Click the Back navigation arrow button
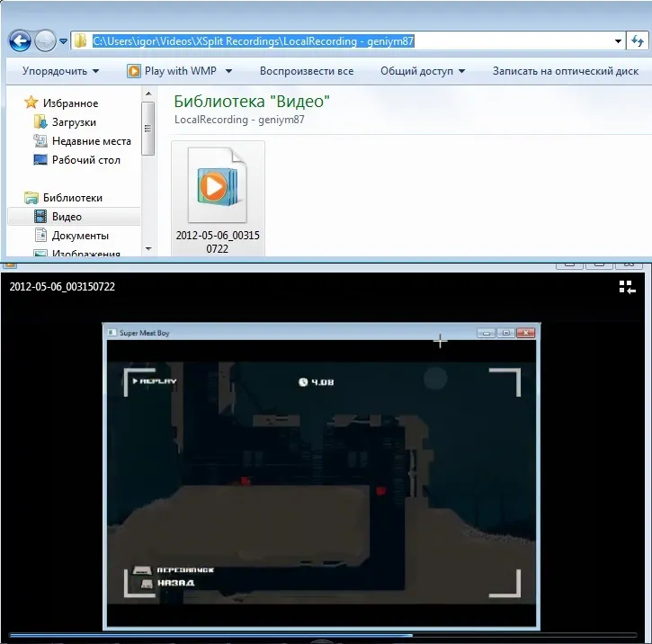Viewport: 652px width, 644px height. point(20,40)
